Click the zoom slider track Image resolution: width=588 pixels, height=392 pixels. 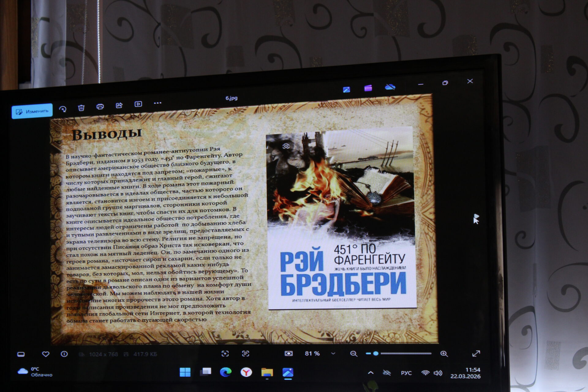(x=399, y=353)
